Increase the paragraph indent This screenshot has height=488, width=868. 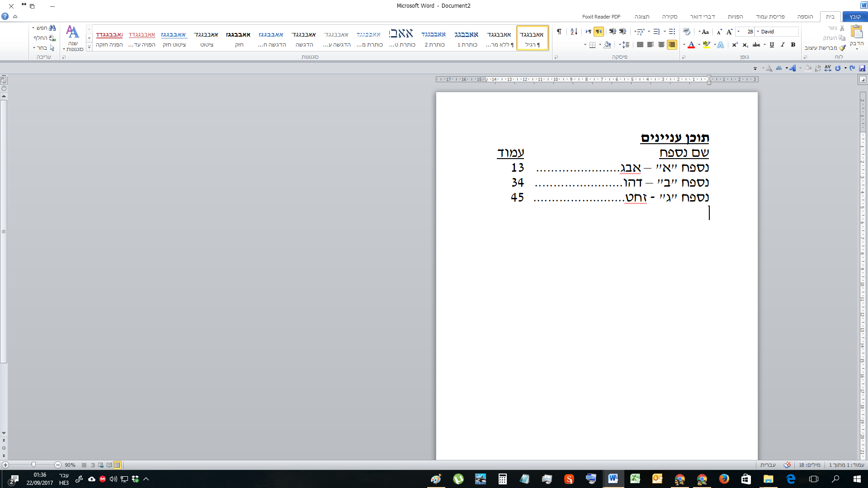point(613,32)
